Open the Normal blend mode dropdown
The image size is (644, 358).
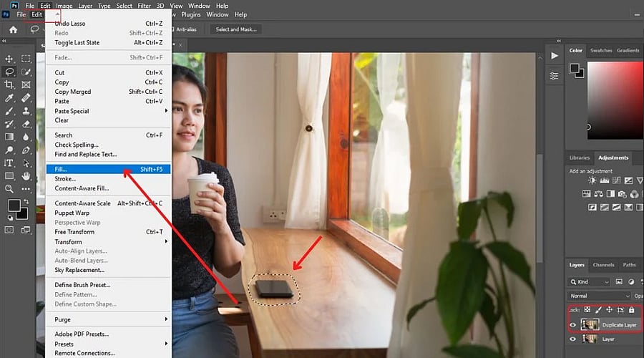pyautogui.click(x=599, y=296)
